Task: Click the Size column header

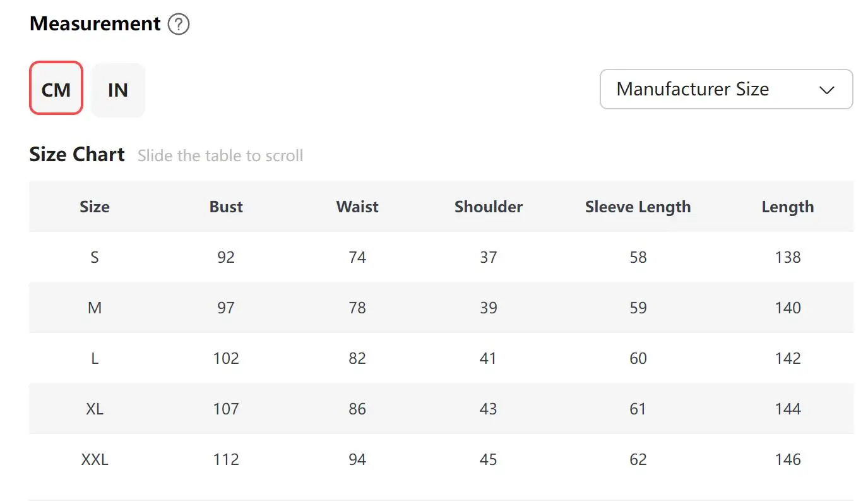Action: click(95, 207)
